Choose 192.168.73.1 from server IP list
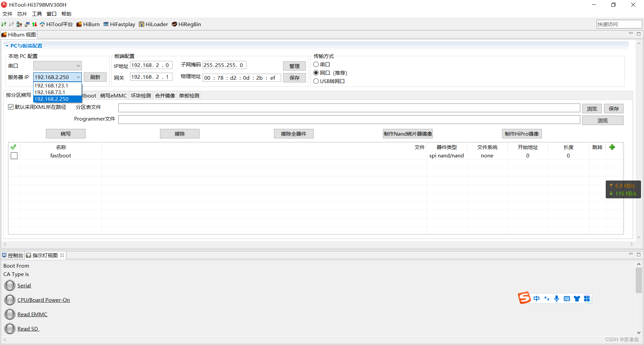This screenshot has width=644, height=345. pos(57,92)
